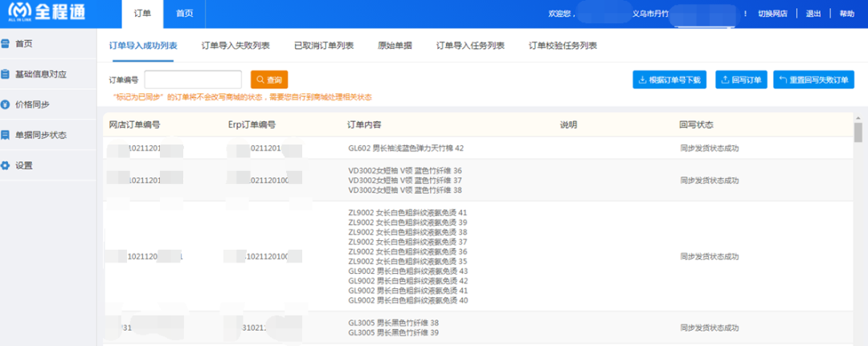Open the 首页 sidebar icon

pyautogui.click(x=6, y=43)
